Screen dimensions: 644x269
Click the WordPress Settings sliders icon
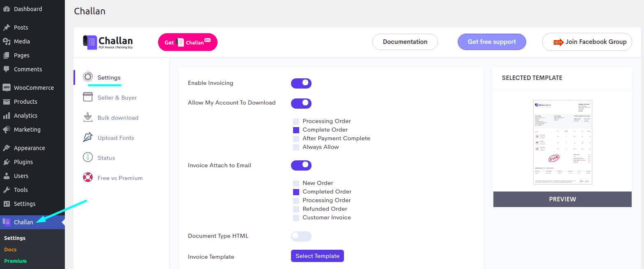coord(7,204)
